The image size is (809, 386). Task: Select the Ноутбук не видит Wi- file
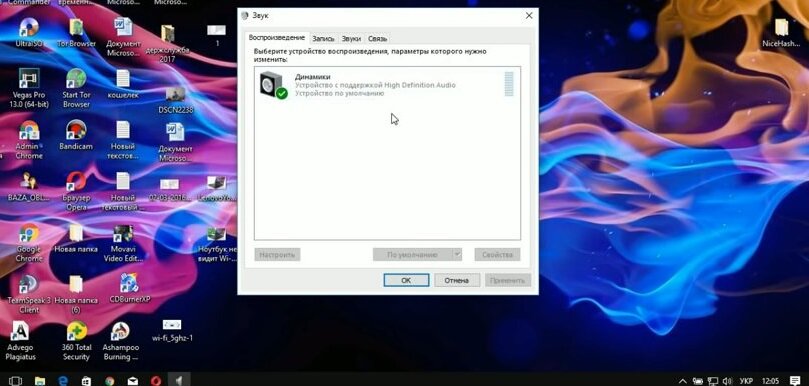point(217,244)
